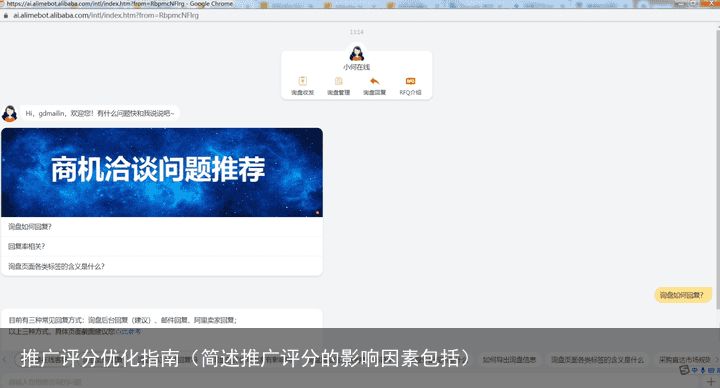Choose the suggestion chip 如何导出询盘信息
The width and height of the screenshot is (720, 388).
509,360
